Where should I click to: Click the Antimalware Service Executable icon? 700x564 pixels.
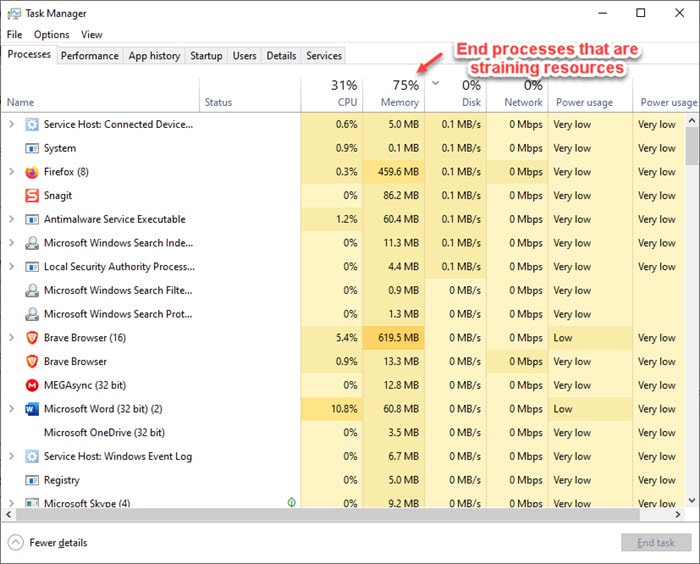pyautogui.click(x=32, y=219)
